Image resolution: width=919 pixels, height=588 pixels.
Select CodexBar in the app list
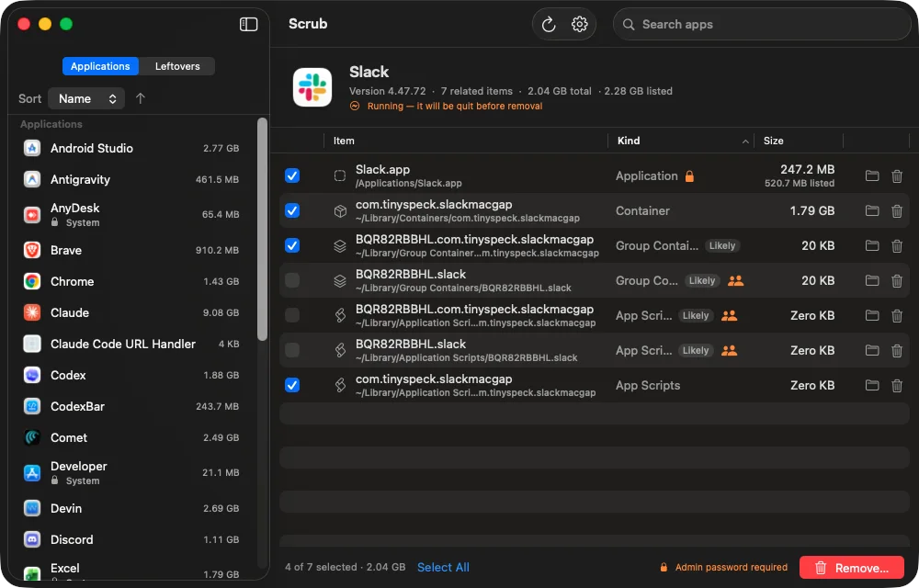(133, 406)
